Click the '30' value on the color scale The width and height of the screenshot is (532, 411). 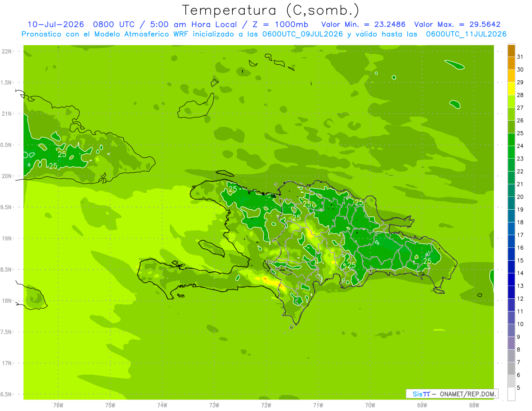pyautogui.click(x=521, y=70)
